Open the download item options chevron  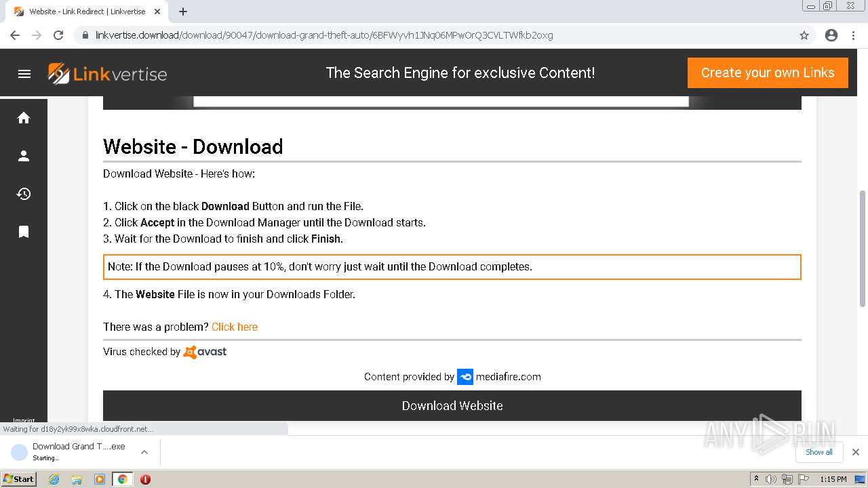click(x=144, y=452)
